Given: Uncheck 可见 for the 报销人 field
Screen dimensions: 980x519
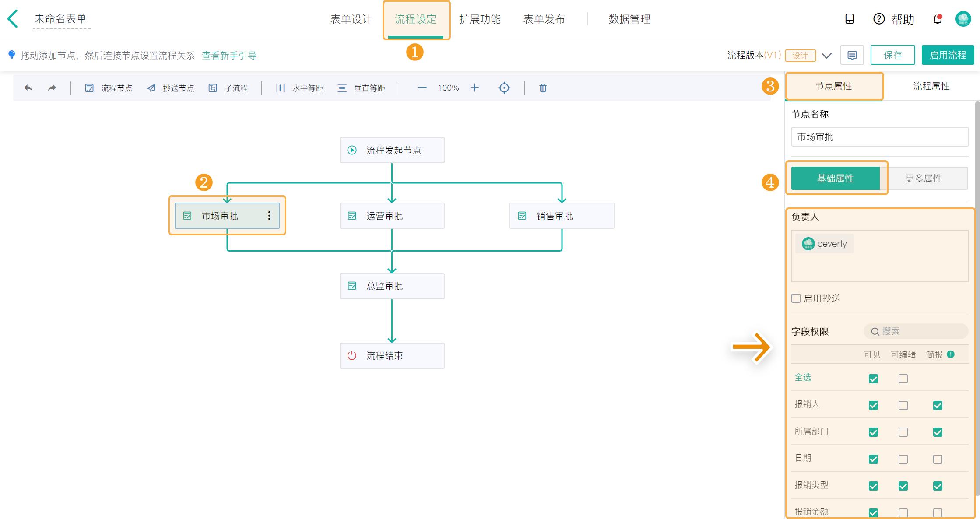Looking at the screenshot, I should (x=873, y=405).
